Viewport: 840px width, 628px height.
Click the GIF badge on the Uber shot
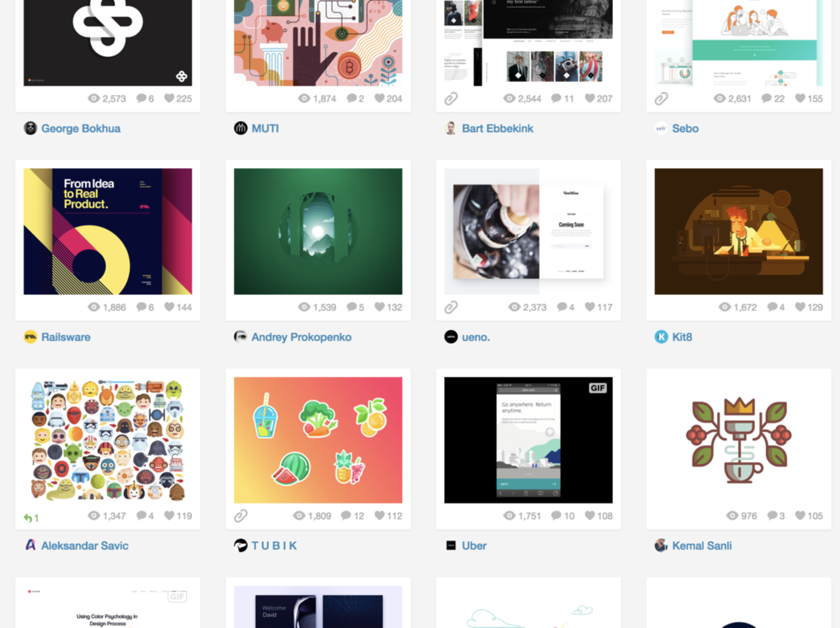598,388
